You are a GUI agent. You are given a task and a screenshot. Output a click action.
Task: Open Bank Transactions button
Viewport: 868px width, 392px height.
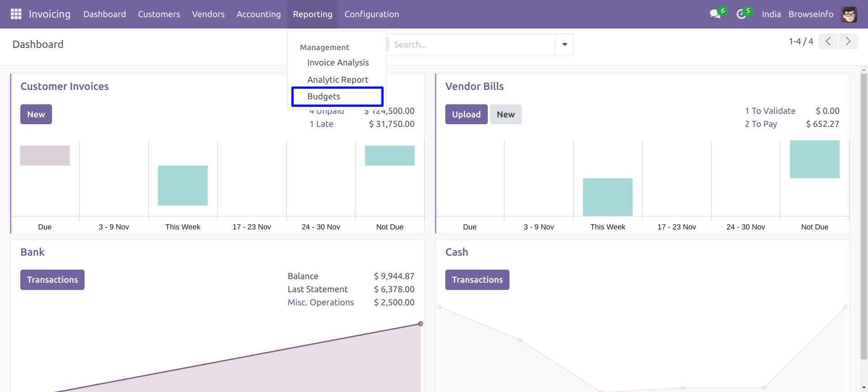point(52,280)
